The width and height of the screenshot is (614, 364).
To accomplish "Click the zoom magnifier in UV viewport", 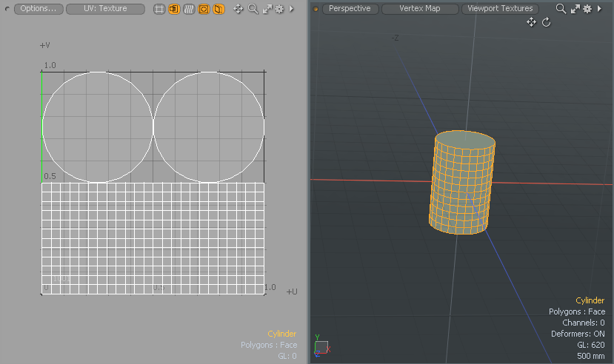I will [x=253, y=9].
